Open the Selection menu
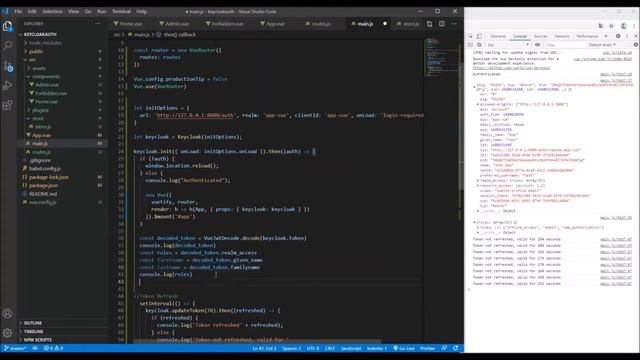This screenshot has width=640, height=360. tap(52, 11)
